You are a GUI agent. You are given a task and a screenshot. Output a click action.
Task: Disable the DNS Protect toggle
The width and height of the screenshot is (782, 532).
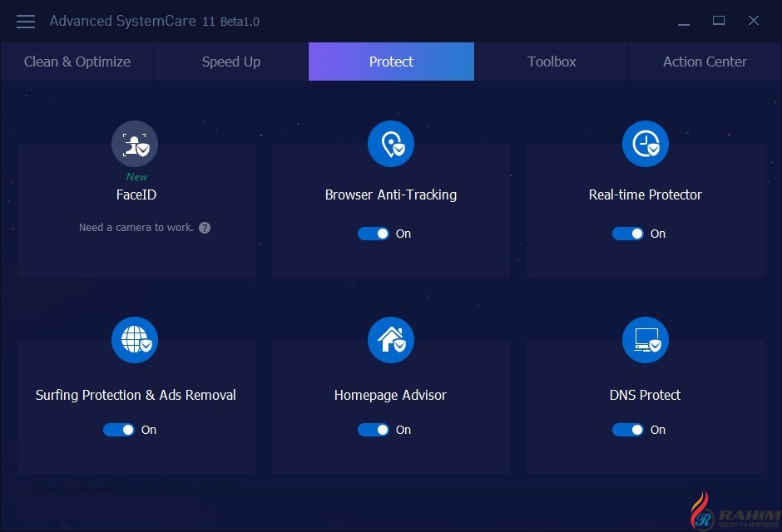click(x=628, y=430)
